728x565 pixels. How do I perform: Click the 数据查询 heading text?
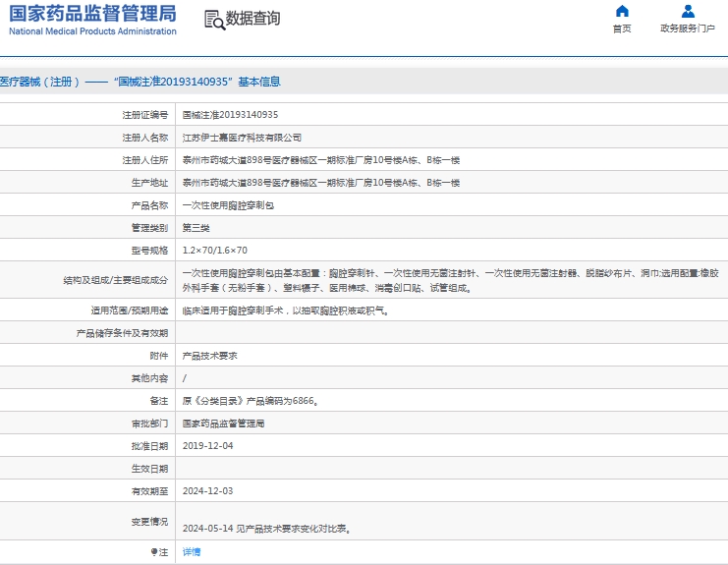pyautogui.click(x=252, y=19)
